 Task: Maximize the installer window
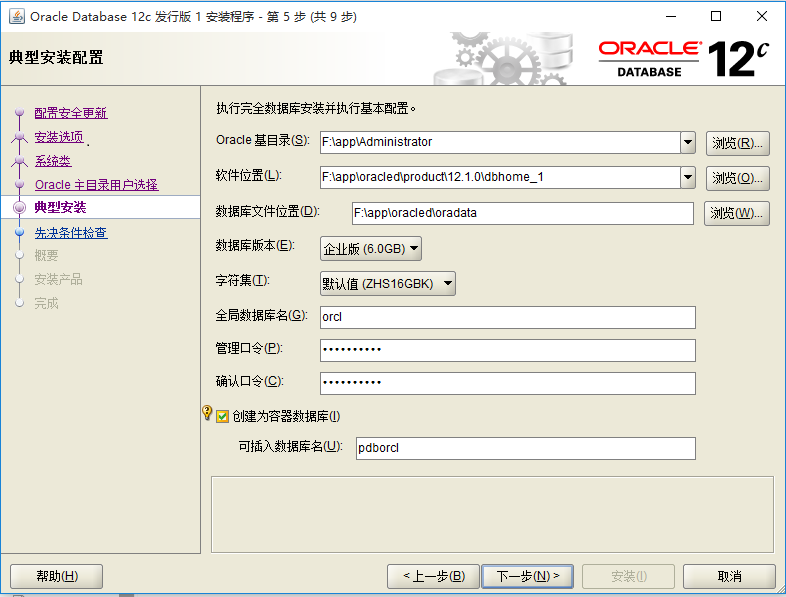click(x=716, y=16)
